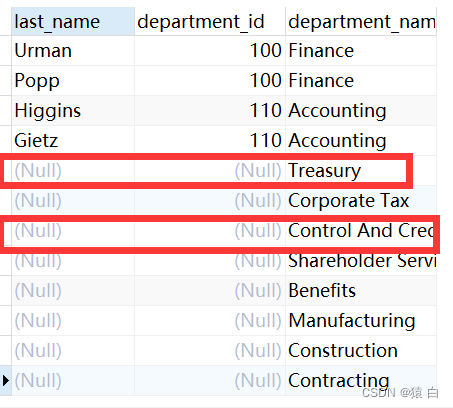The width and height of the screenshot is (453, 408).
Task: Select department_id 100 in Popp row
Action: click(x=210, y=81)
